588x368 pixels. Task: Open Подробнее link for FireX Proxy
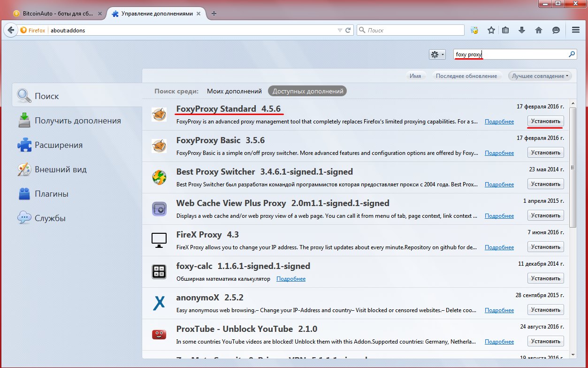point(499,247)
